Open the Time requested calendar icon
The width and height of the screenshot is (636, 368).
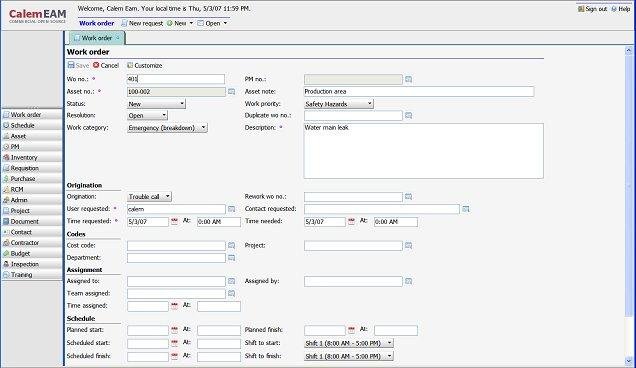pyautogui.click(x=174, y=221)
